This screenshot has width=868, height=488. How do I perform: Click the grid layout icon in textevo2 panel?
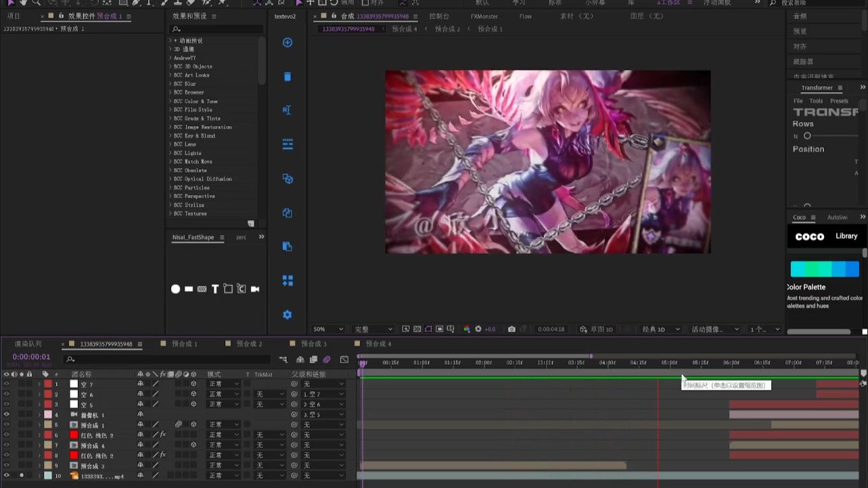coord(288,281)
